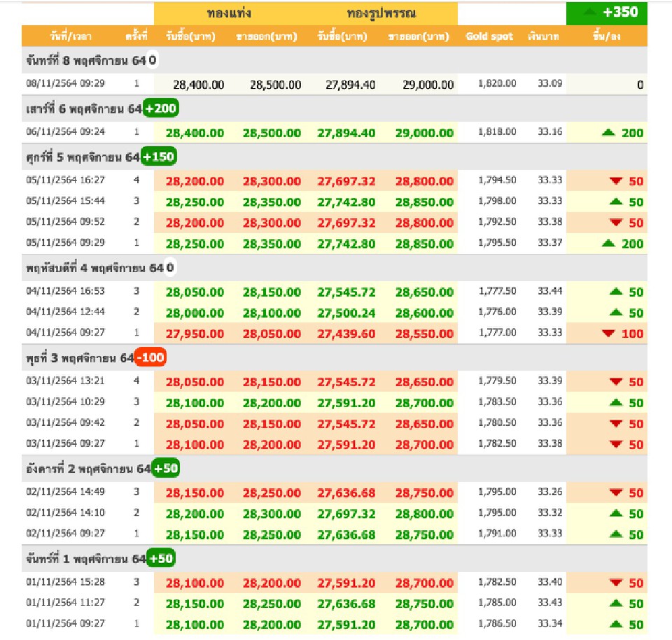Click the down arrow in the 05/11/2564 16:27 row
Viewport: 672px width, 640px height.
[x=616, y=180]
